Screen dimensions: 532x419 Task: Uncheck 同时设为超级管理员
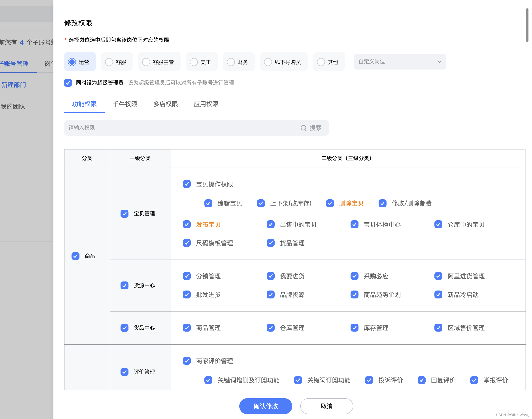pyautogui.click(x=68, y=83)
